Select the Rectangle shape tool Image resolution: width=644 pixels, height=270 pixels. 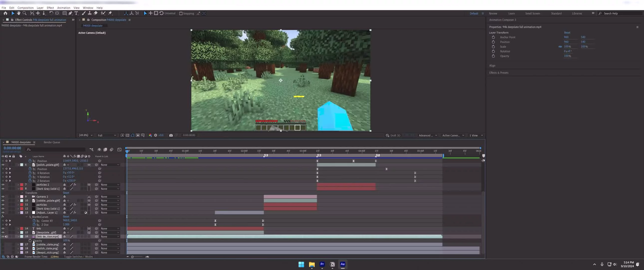[x=64, y=13]
